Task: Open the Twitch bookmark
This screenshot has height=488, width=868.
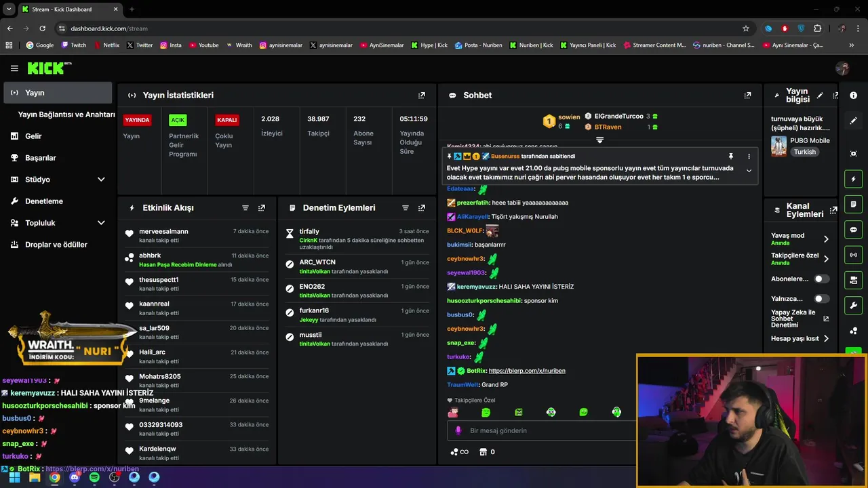Action: pyautogui.click(x=75, y=45)
